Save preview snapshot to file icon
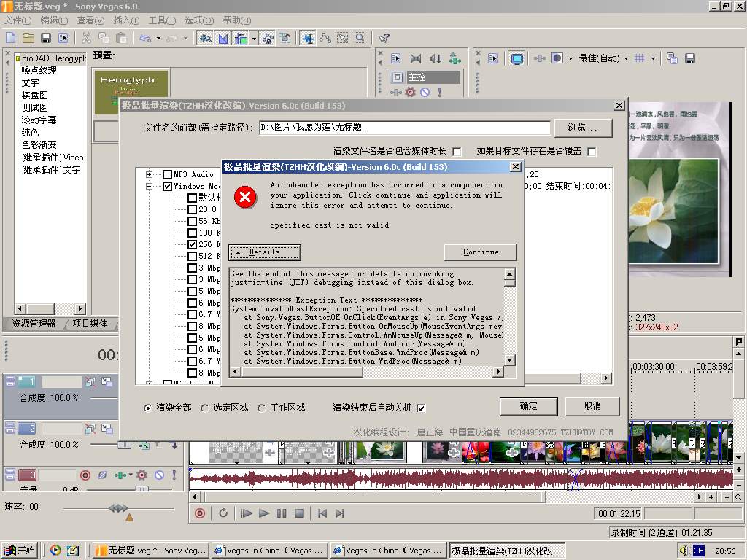Screen dimensions: 747x560 coord(690,58)
